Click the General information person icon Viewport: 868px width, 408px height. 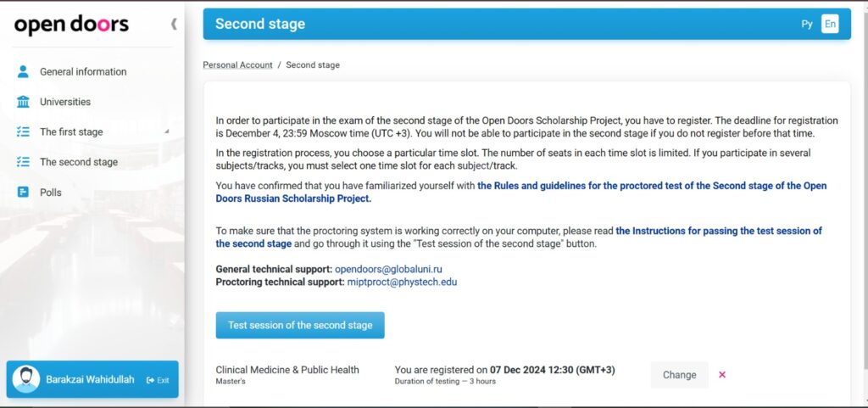tap(23, 71)
